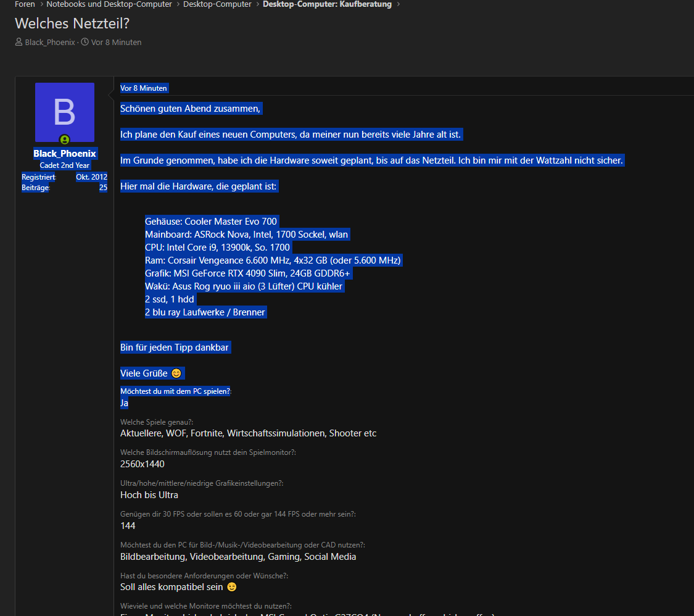Image resolution: width=694 pixels, height=616 pixels.
Task: Click question Möchtest du mit dem PC spielen?
Action: pos(175,391)
